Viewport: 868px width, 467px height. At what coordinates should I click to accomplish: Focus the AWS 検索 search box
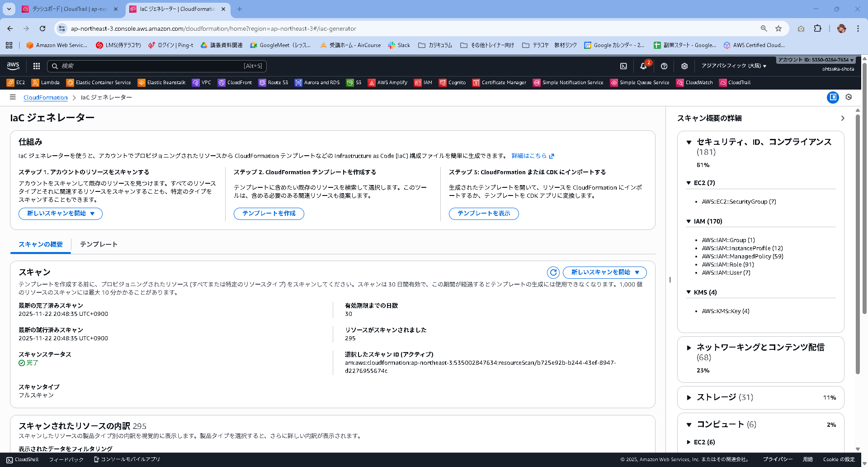pyautogui.click(x=157, y=66)
